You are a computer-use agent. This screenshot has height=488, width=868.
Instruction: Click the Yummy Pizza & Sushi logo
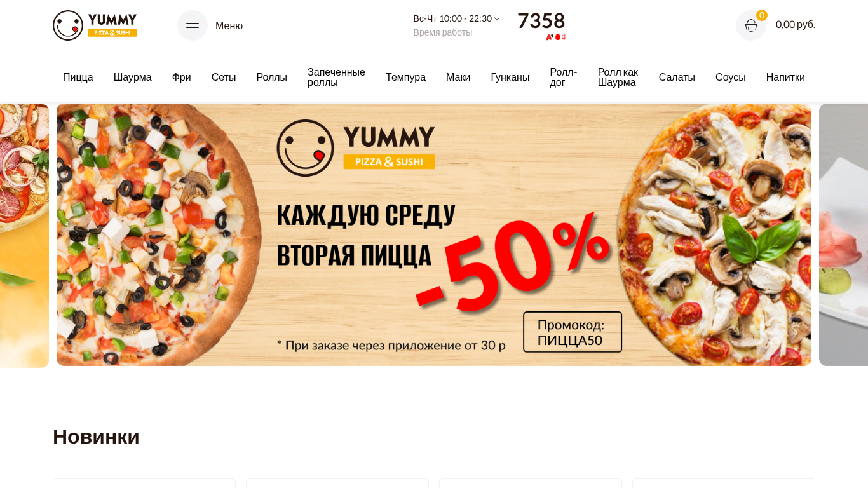(95, 25)
